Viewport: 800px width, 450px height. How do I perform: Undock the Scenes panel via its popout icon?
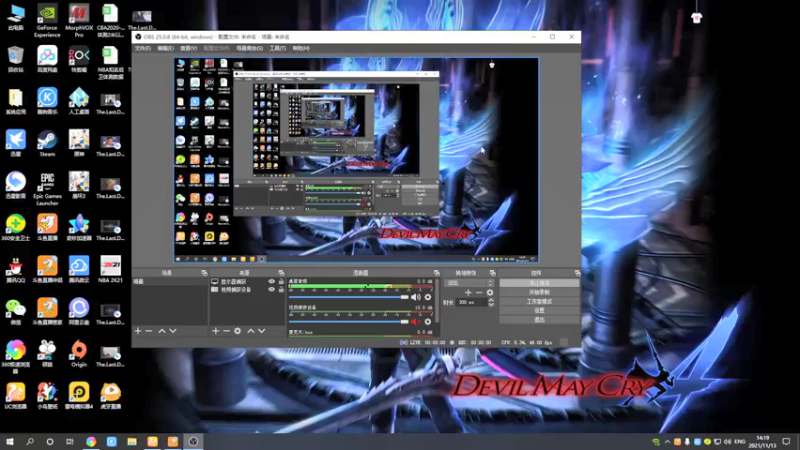click(x=204, y=273)
